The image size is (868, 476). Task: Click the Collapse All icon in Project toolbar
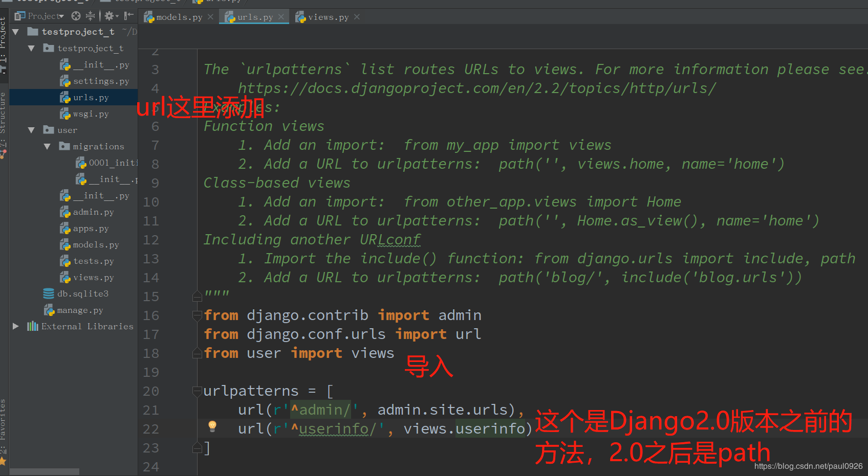point(90,16)
